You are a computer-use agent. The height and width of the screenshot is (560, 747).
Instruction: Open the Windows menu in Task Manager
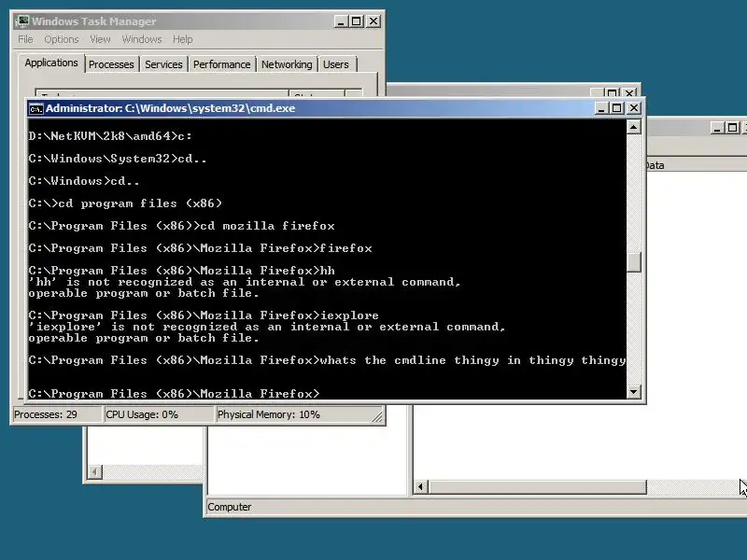[142, 39]
